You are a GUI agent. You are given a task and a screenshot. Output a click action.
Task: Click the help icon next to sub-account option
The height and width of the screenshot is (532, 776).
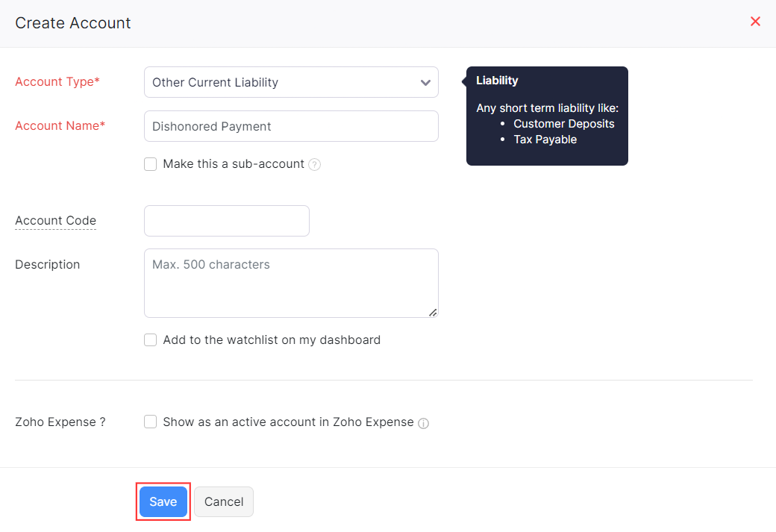314,163
